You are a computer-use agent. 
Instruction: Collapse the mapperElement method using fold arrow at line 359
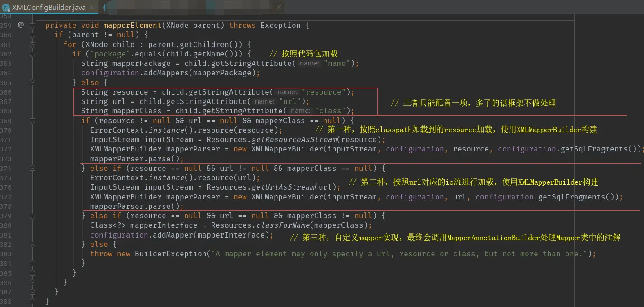point(32,25)
